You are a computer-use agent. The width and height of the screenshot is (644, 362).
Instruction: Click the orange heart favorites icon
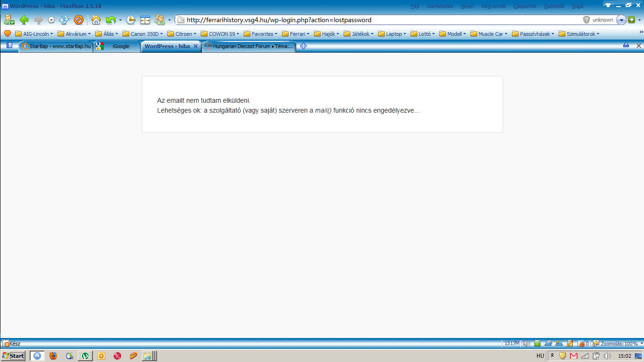pyautogui.click(x=8, y=34)
